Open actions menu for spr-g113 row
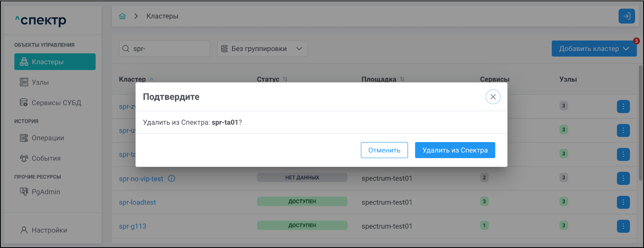The width and height of the screenshot is (644, 248). coord(623,226)
